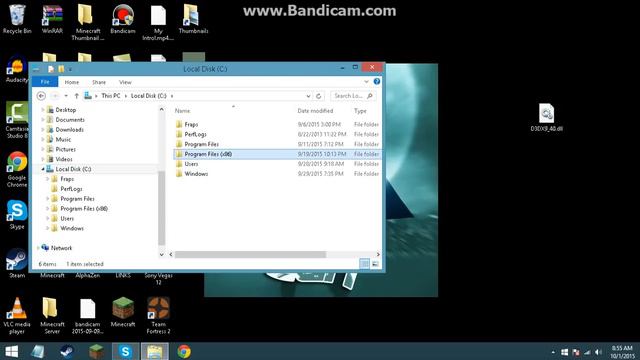The height and width of the screenshot is (360, 640).
Task: Expand Program Files node in tree
Action: click(47, 198)
